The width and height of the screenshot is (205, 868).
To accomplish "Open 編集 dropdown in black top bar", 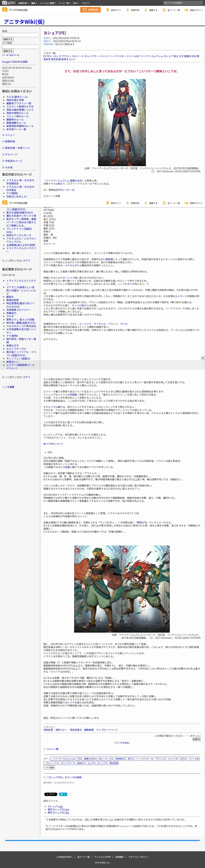I will [x=34, y=3].
